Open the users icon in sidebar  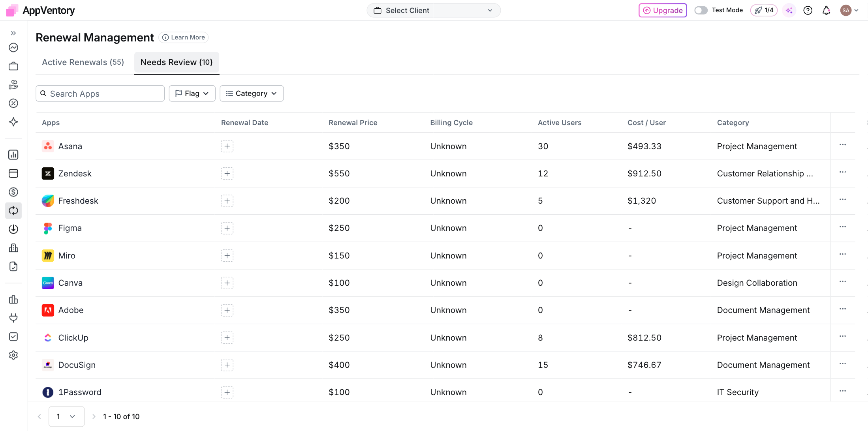[x=13, y=85]
